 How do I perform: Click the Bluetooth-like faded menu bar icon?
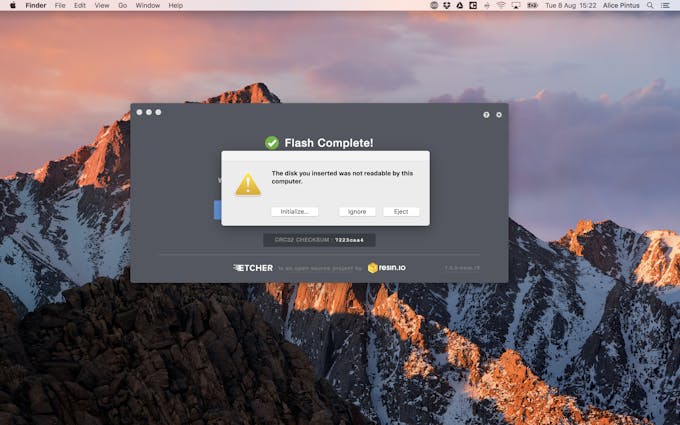click(487, 5)
